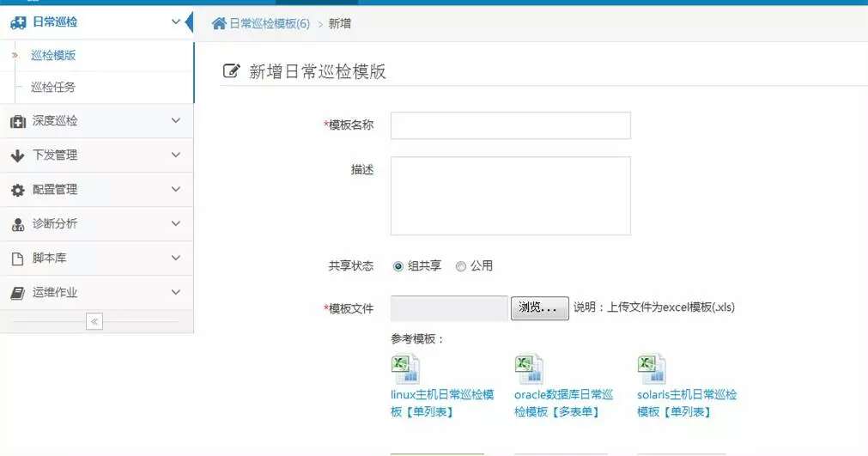868x456 pixels.
Task: Open the 巡检任务 submenu item
Action: click(53, 88)
